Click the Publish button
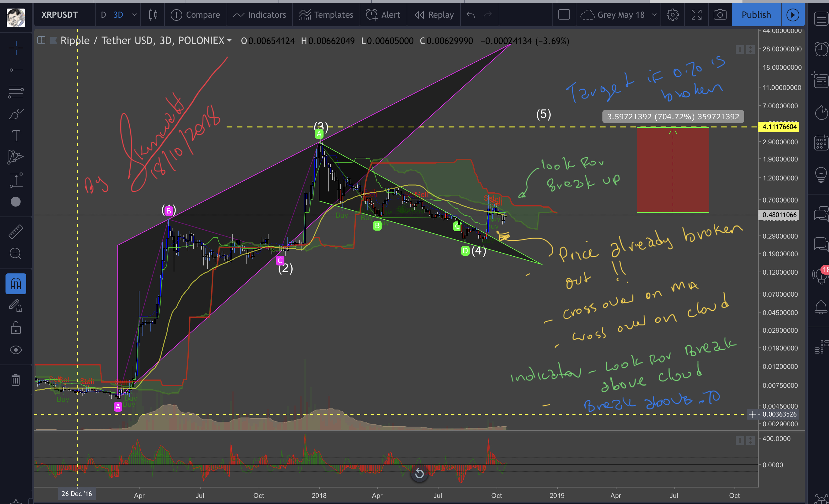This screenshot has width=829, height=504. coord(756,15)
